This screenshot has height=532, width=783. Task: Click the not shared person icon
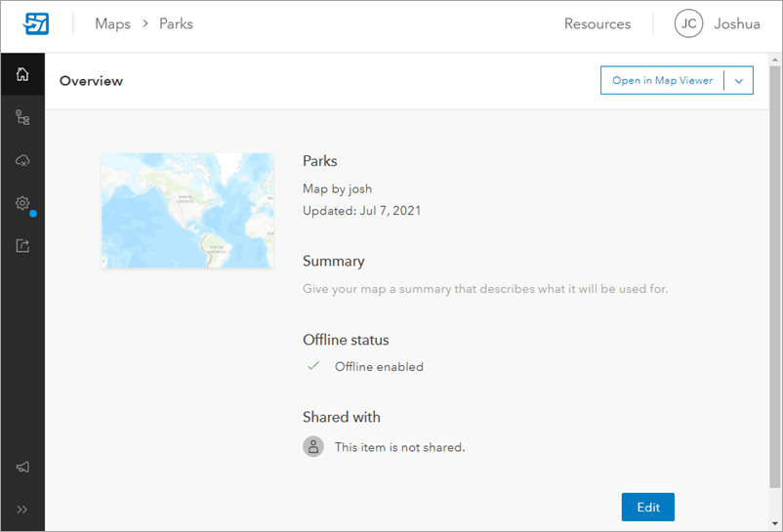pos(313,447)
